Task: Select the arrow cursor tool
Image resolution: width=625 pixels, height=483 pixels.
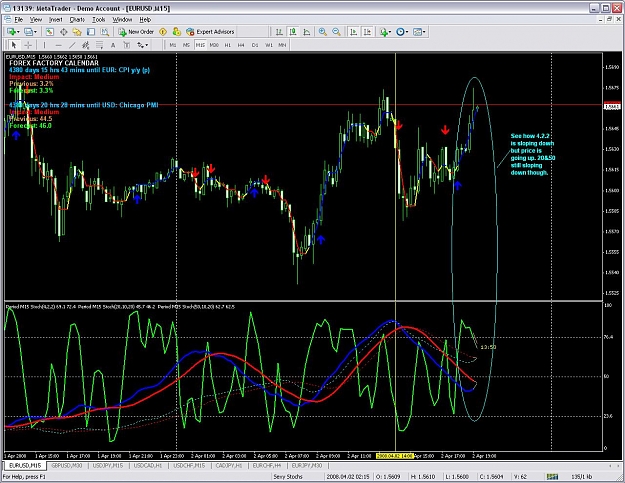Action: pyautogui.click(x=14, y=45)
